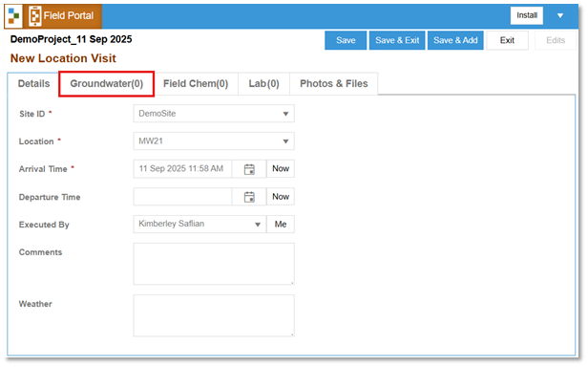Expand the header dropdown arrow beside Install

pos(560,16)
